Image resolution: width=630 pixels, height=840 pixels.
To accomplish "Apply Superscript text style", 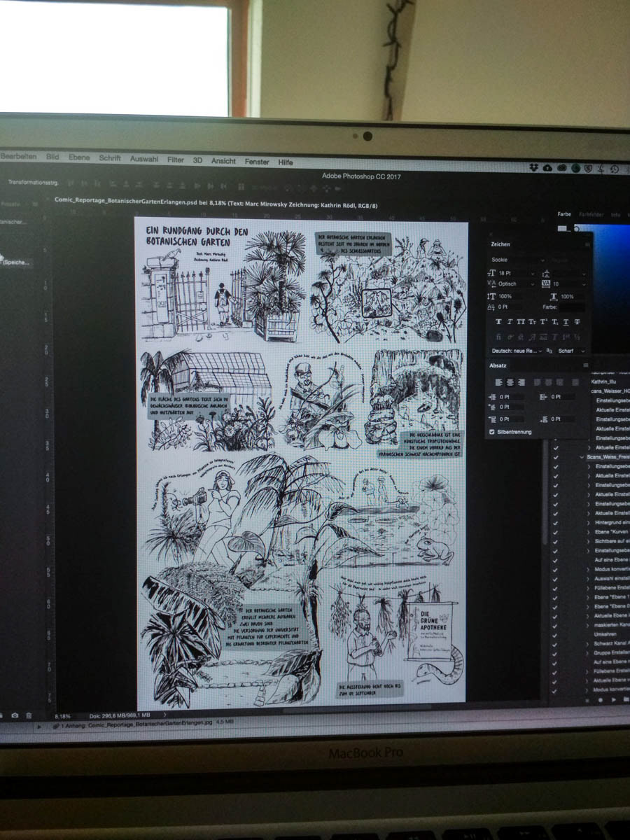I will [x=543, y=322].
